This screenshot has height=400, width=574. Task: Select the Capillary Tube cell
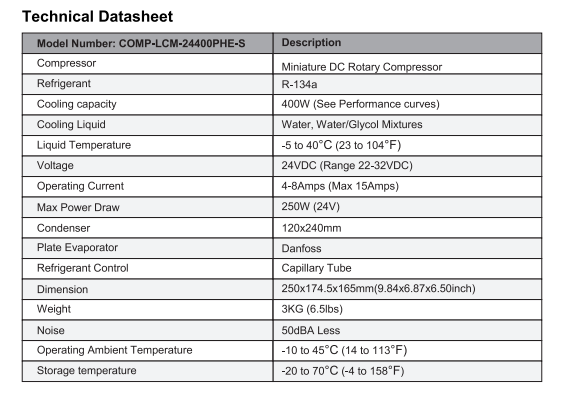coord(407,269)
